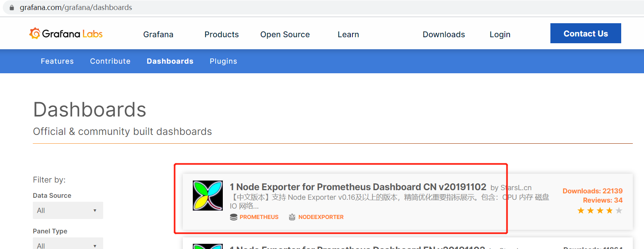The width and height of the screenshot is (644, 249).
Task: Switch to the Plugins tab
Action: 223,61
